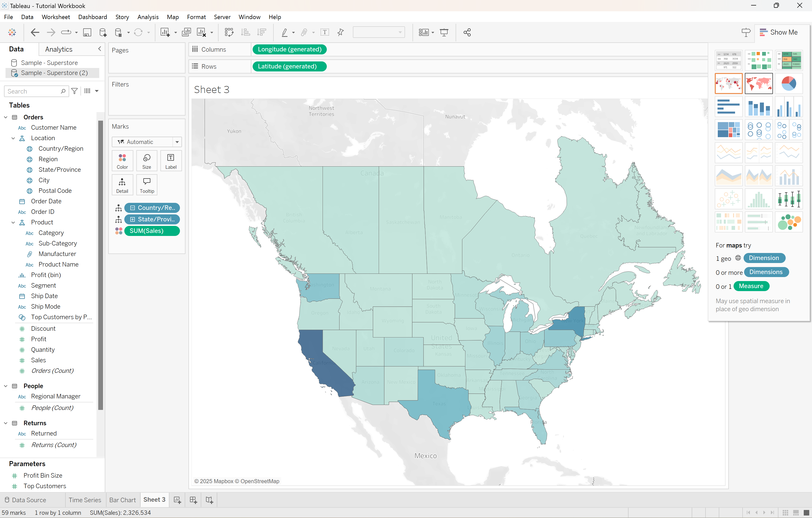Click the Sort Ascending icon

[246, 32]
